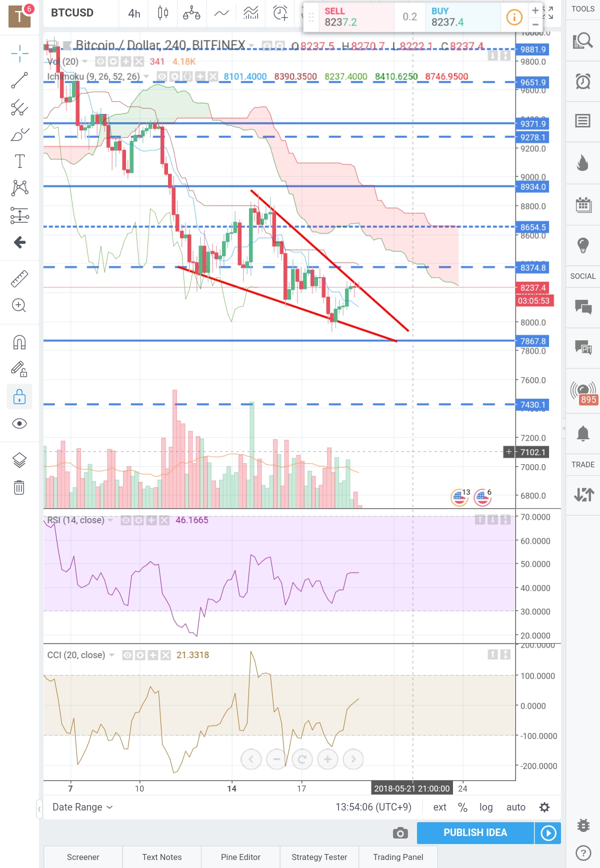The image size is (600, 868).
Task: Open the notifications bell icon
Action: 583,433
